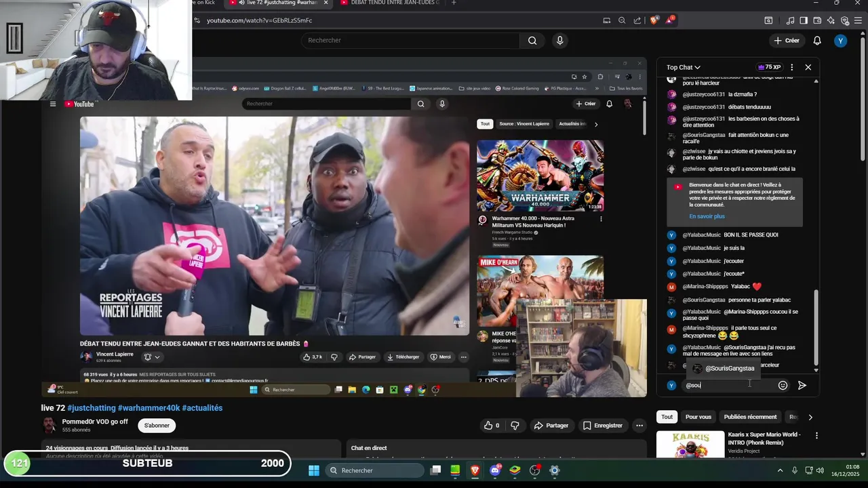Close the live chat panel

point(808,67)
